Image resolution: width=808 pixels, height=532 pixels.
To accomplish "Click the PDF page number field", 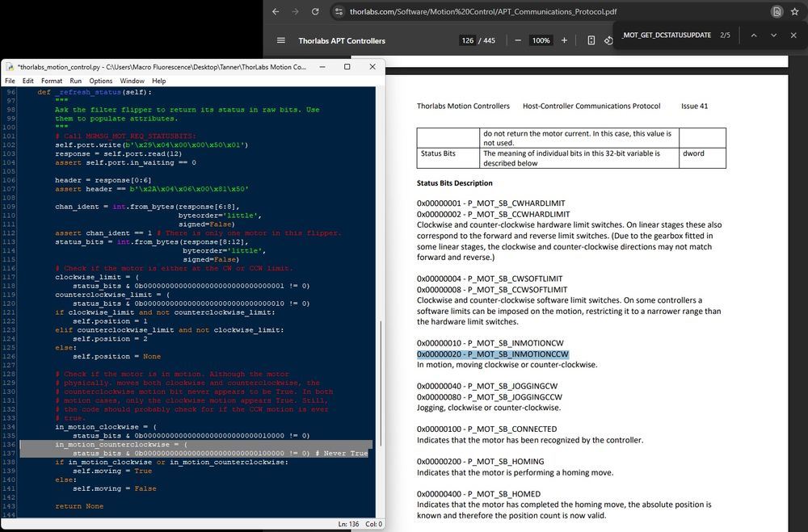I will point(468,40).
